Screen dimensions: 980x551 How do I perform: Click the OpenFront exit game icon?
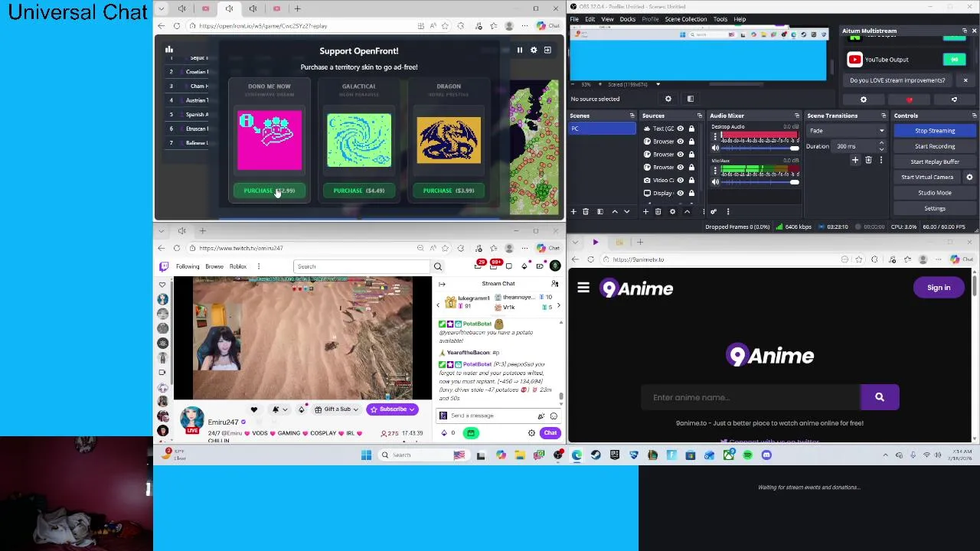click(547, 50)
